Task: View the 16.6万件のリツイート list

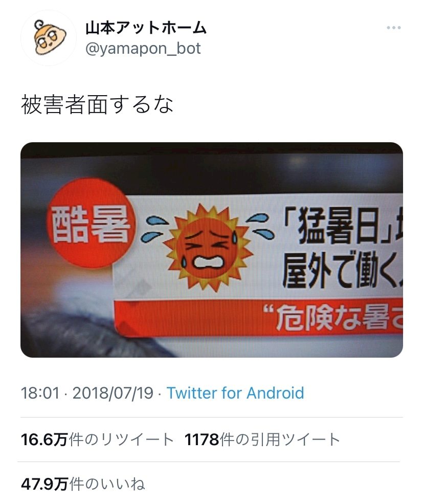Action: pyautogui.click(x=97, y=440)
